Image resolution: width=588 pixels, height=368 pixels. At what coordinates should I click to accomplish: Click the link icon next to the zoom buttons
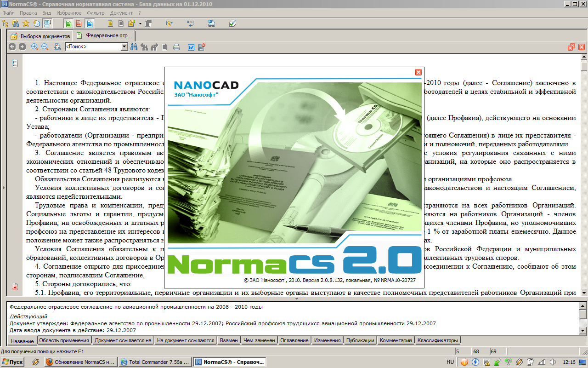pyautogui.click(x=57, y=46)
